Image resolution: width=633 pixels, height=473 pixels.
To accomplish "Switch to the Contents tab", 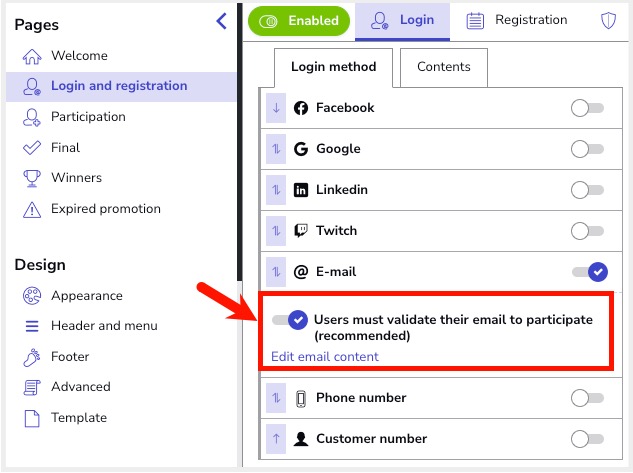I will [443, 67].
